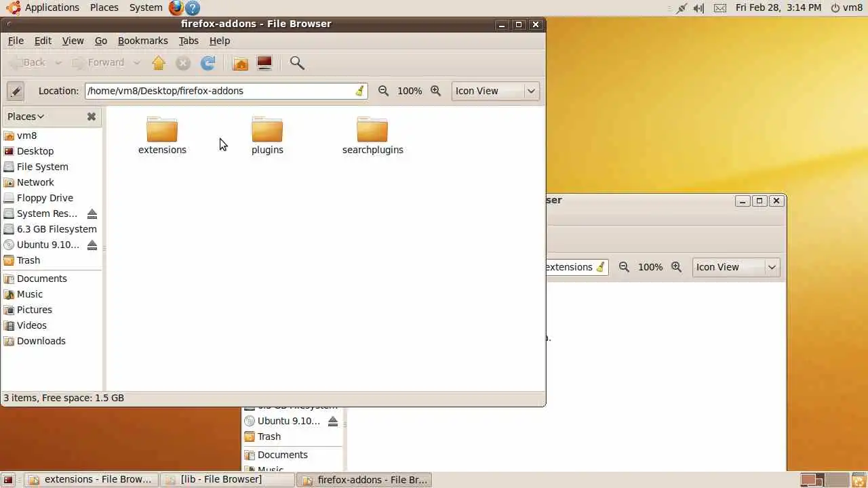Zoom in in firefox-addons window
Viewport: 868px width, 488px height.
point(436,91)
